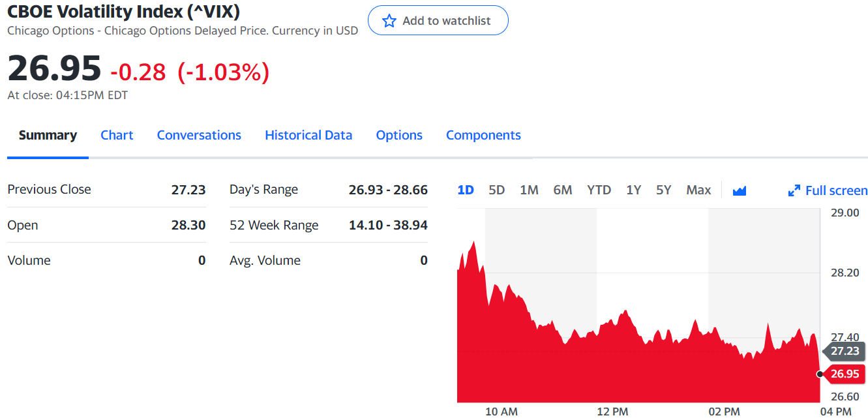Screen dimensions: 868x420
Task: Click the At close: 04:15PM EDT text
Action: pyautogui.click(x=67, y=95)
